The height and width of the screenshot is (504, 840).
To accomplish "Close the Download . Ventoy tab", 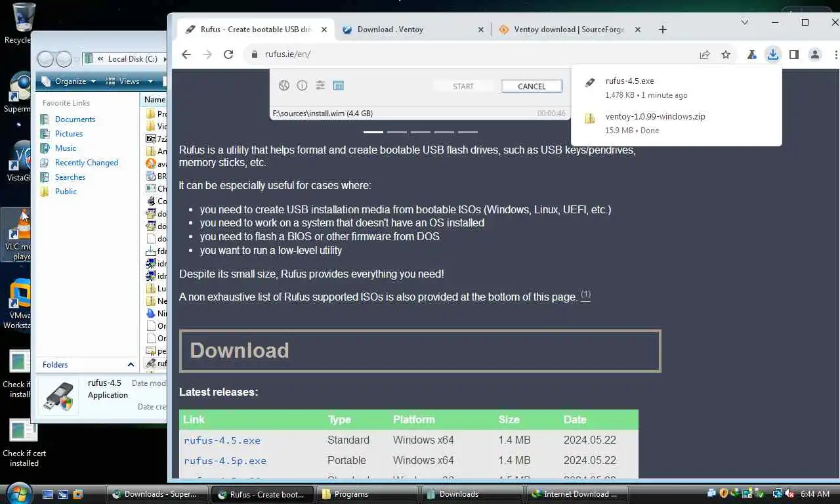I will coord(481,30).
